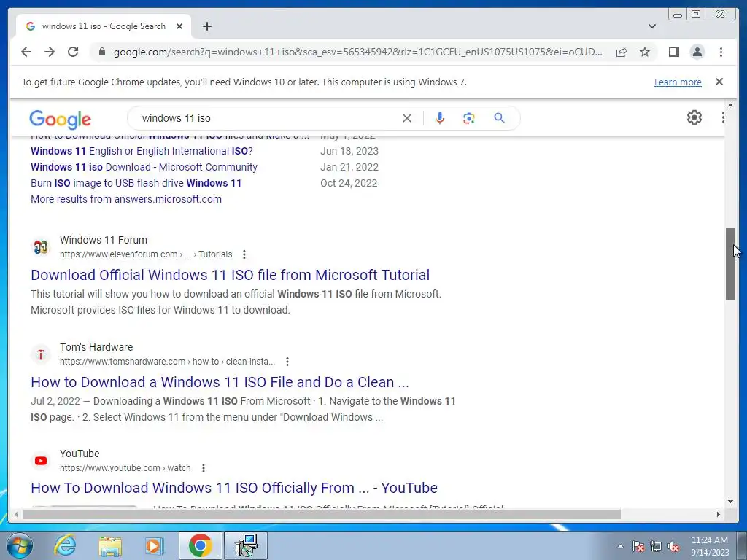Search by image with Google Lens

(x=469, y=118)
